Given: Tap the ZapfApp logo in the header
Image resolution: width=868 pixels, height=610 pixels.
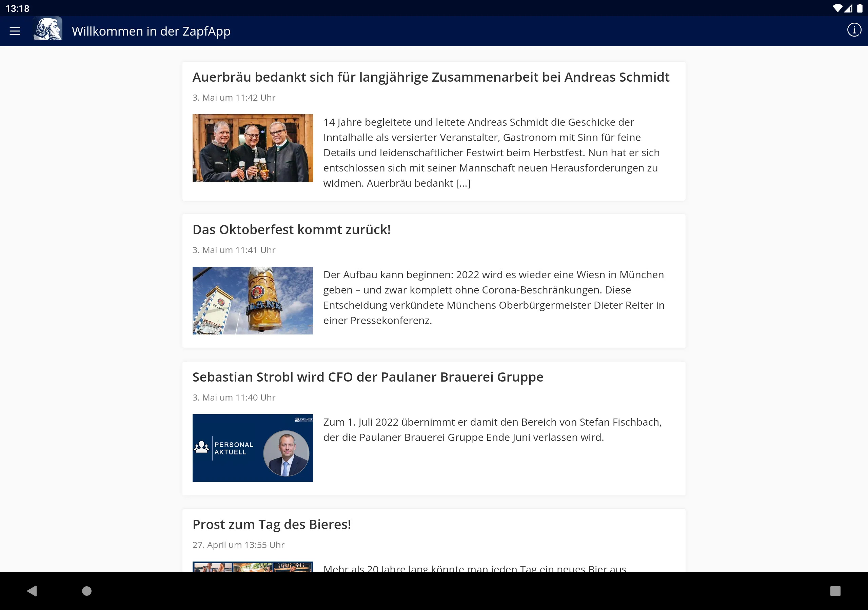Looking at the screenshot, I should click(47, 29).
